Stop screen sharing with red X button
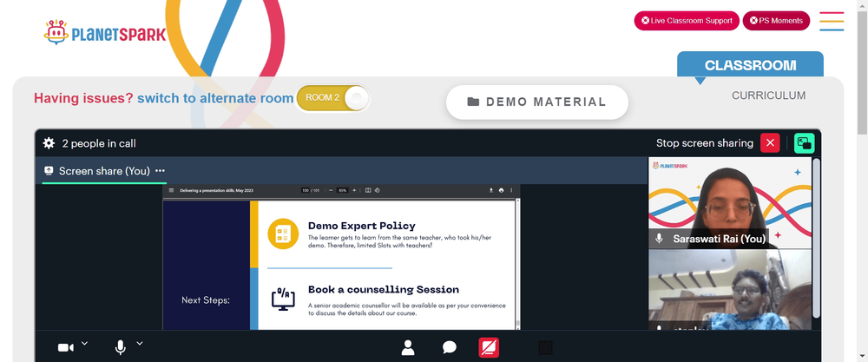Viewport: 868px width, 362px height. click(769, 143)
